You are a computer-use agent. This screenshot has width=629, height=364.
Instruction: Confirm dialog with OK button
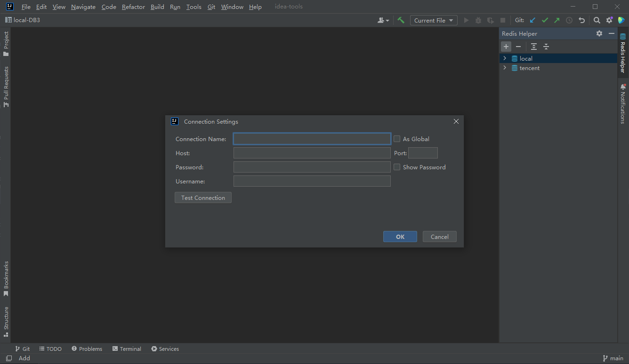(x=400, y=237)
